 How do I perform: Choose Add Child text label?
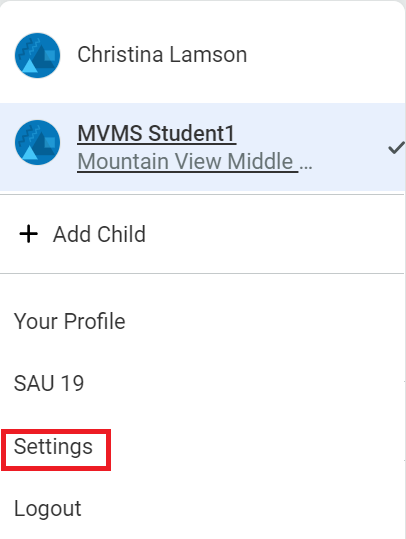[99, 234]
